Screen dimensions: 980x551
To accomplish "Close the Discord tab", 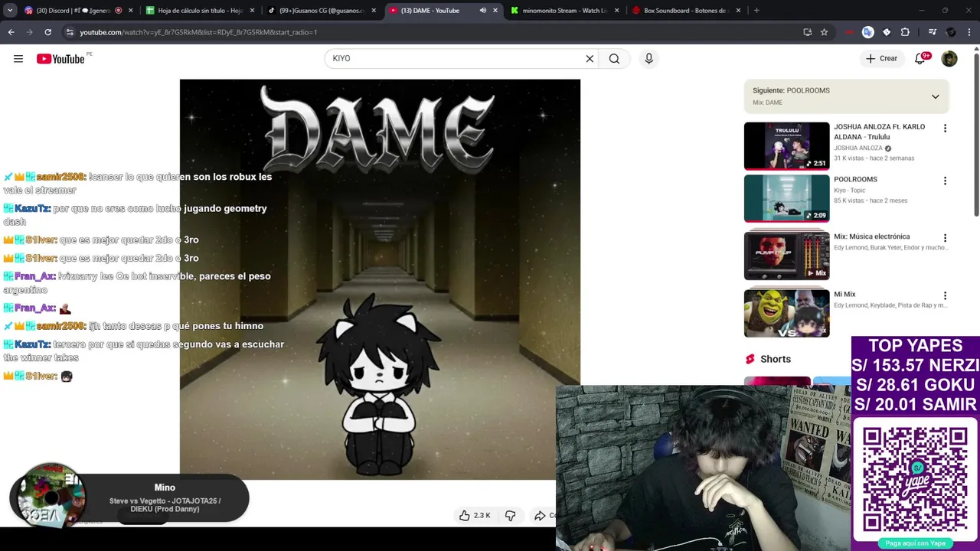I will click(x=130, y=11).
